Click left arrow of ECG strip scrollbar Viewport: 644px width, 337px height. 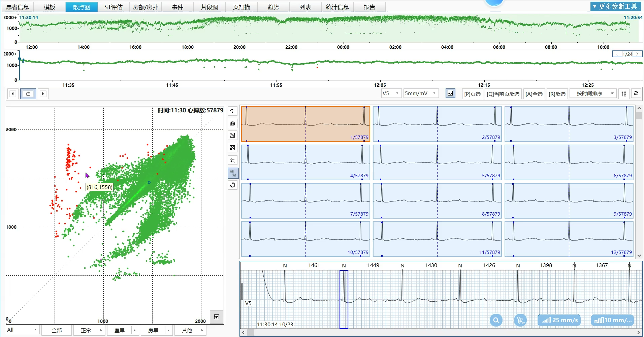click(x=244, y=333)
